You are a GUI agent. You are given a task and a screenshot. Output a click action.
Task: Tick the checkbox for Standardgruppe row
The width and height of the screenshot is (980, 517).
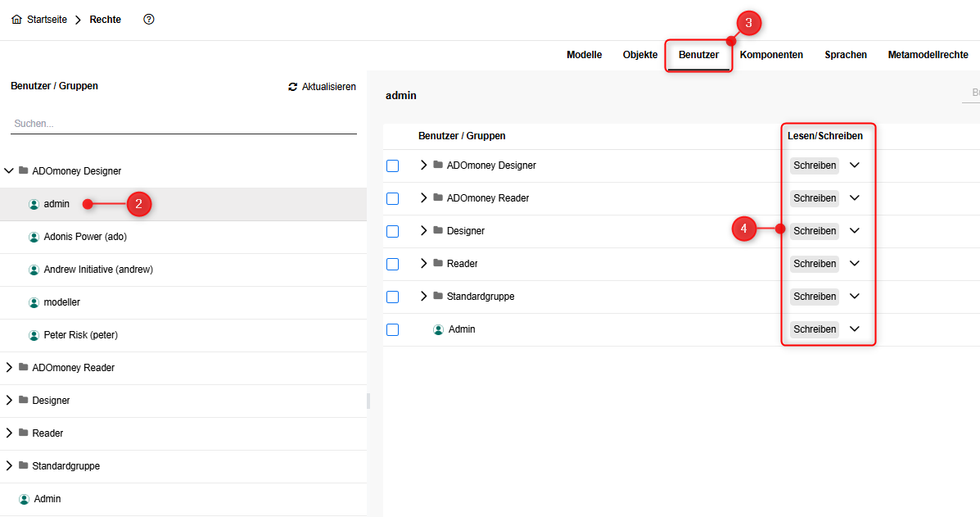point(392,297)
